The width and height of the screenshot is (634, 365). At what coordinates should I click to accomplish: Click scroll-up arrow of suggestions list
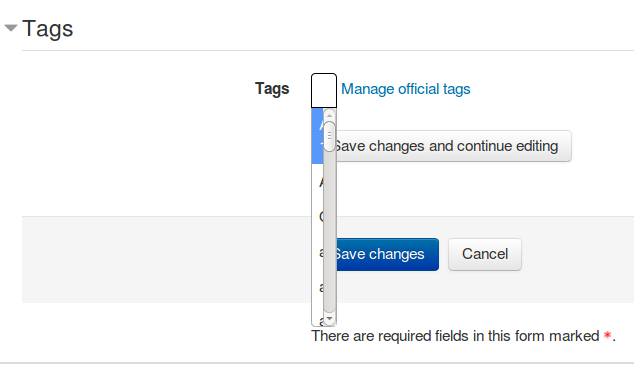coord(330,115)
